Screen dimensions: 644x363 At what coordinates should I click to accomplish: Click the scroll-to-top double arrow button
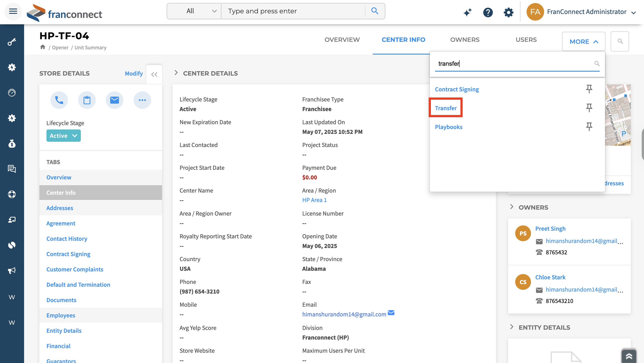[629, 356]
